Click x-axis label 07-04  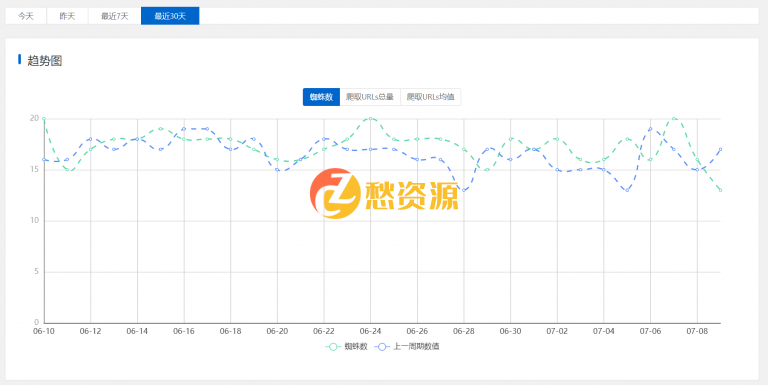[x=604, y=331]
